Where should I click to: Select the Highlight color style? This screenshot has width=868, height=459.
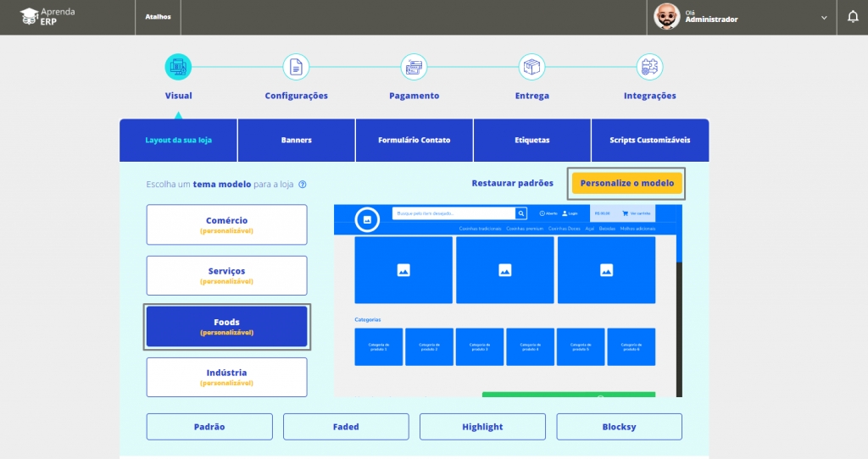482,427
